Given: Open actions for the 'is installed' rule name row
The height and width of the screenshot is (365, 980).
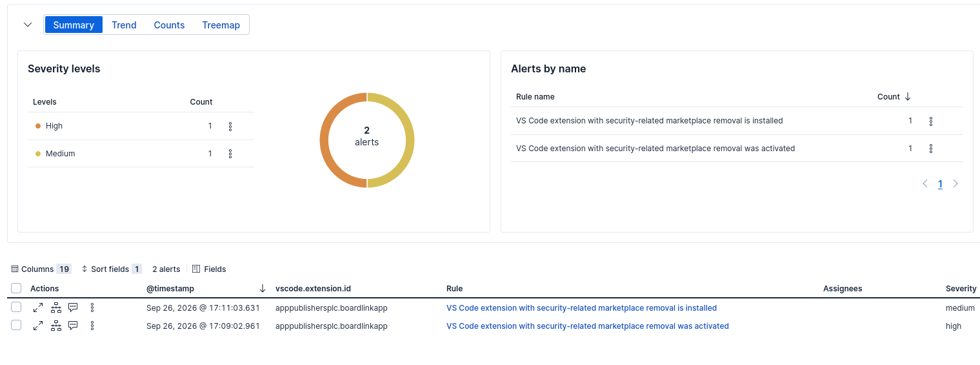Looking at the screenshot, I should [x=931, y=121].
